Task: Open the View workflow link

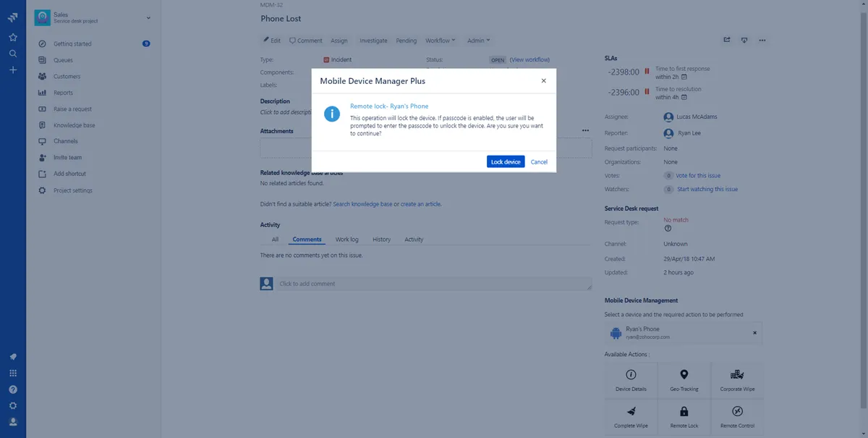Action: 530,59
